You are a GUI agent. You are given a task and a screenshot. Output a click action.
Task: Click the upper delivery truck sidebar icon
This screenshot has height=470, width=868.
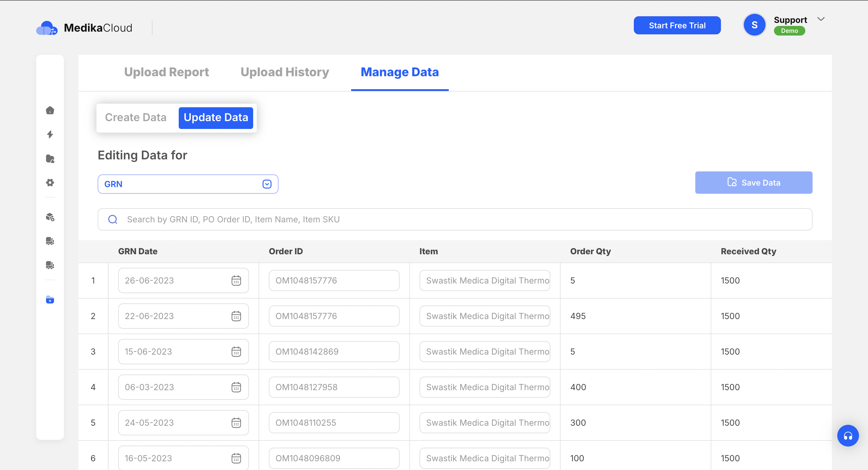(50, 241)
